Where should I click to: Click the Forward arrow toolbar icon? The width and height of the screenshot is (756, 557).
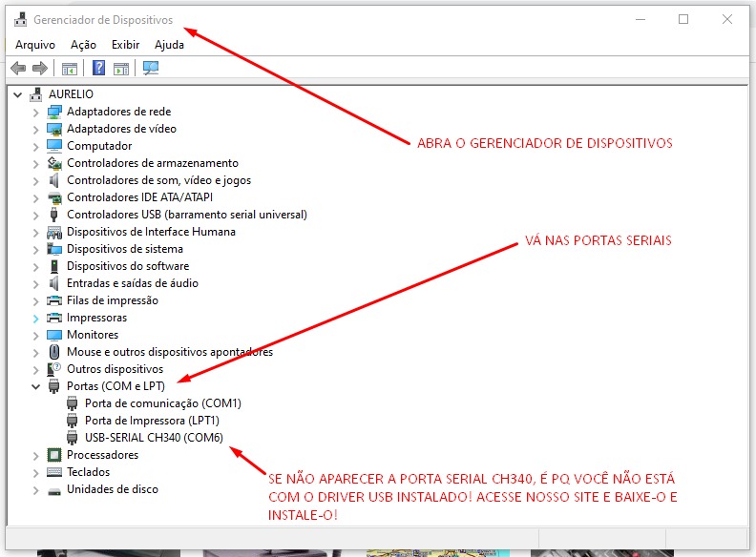click(x=39, y=68)
